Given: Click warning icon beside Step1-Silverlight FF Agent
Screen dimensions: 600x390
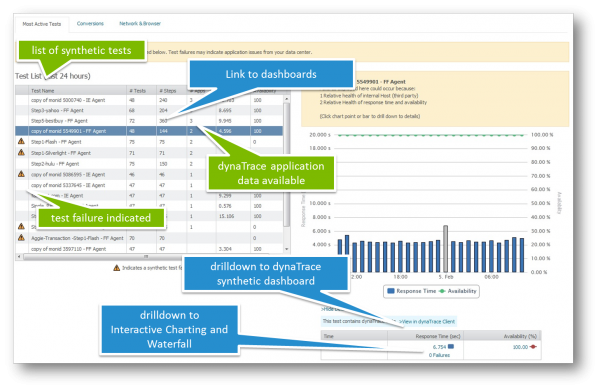Looking at the screenshot, I should pos(21,152).
